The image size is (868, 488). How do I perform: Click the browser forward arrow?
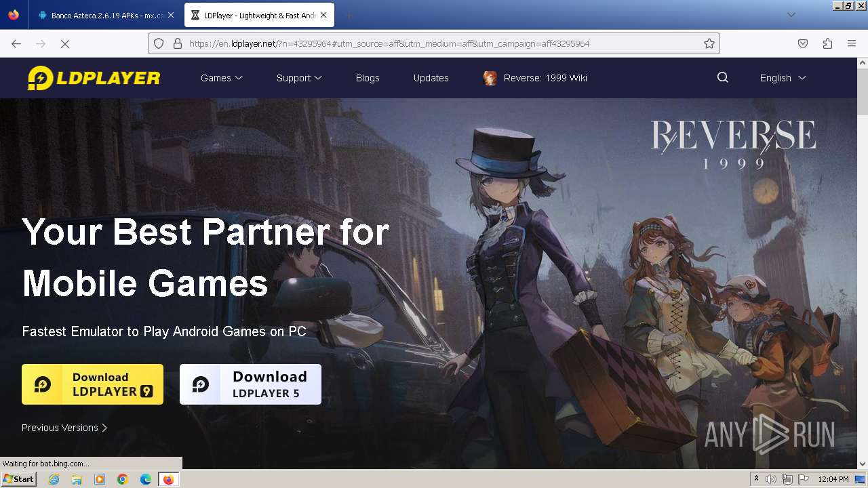coord(41,43)
